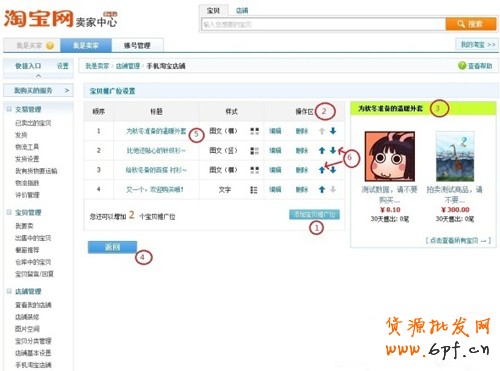Click the cartoon girl product thumbnail
Viewport: 500px width, 371px height.
click(x=390, y=156)
